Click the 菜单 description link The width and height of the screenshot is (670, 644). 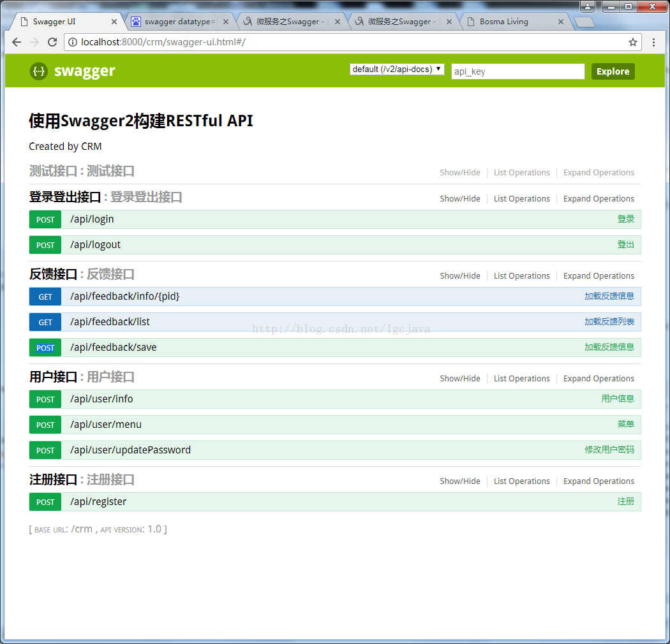[625, 424]
